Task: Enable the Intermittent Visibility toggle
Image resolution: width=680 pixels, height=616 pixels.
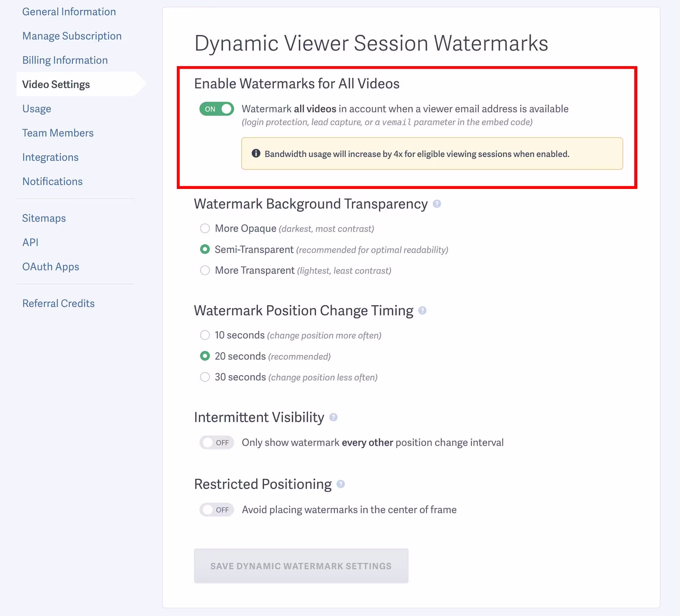Action: [217, 443]
